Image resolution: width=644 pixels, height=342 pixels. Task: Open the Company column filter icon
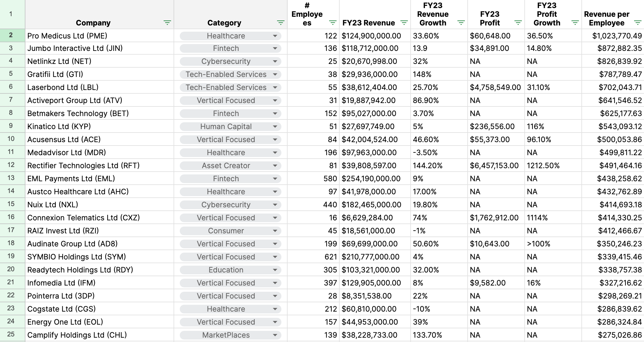click(x=167, y=23)
